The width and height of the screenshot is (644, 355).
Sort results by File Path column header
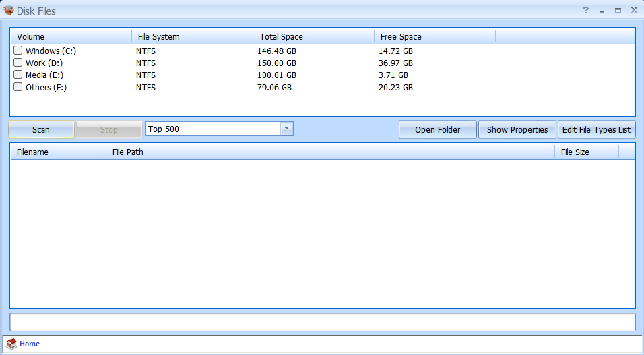pyautogui.click(x=329, y=152)
